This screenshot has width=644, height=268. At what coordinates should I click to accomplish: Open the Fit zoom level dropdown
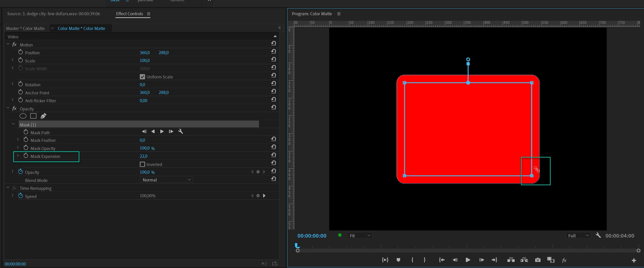(360, 236)
